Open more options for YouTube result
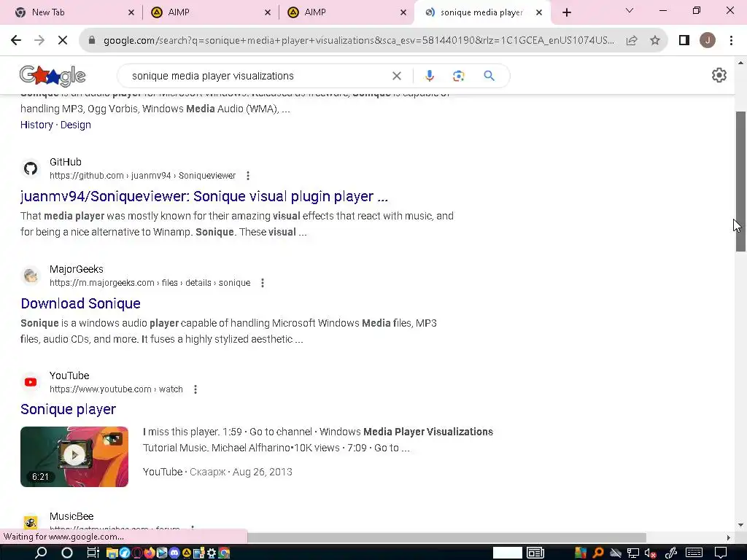This screenshot has width=747, height=560. [196, 389]
